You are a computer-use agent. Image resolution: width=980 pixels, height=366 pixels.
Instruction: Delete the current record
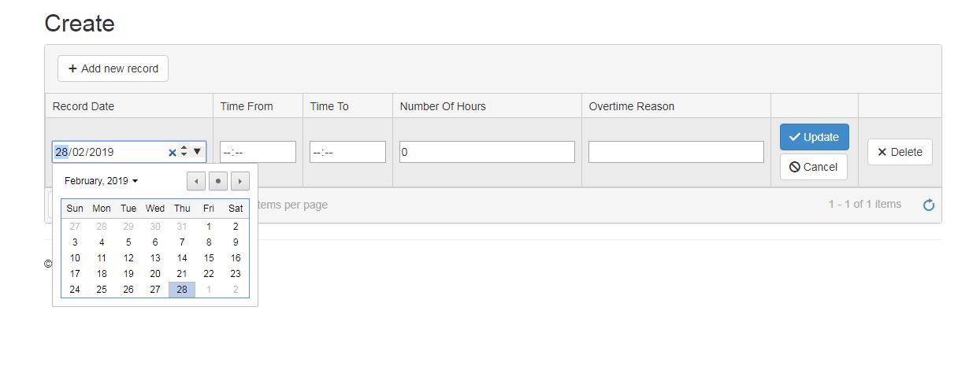pyautogui.click(x=900, y=152)
